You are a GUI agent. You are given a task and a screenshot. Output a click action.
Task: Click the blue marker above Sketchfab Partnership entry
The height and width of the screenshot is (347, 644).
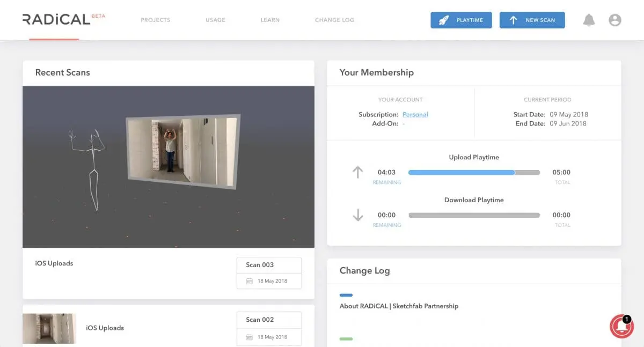coord(346,295)
